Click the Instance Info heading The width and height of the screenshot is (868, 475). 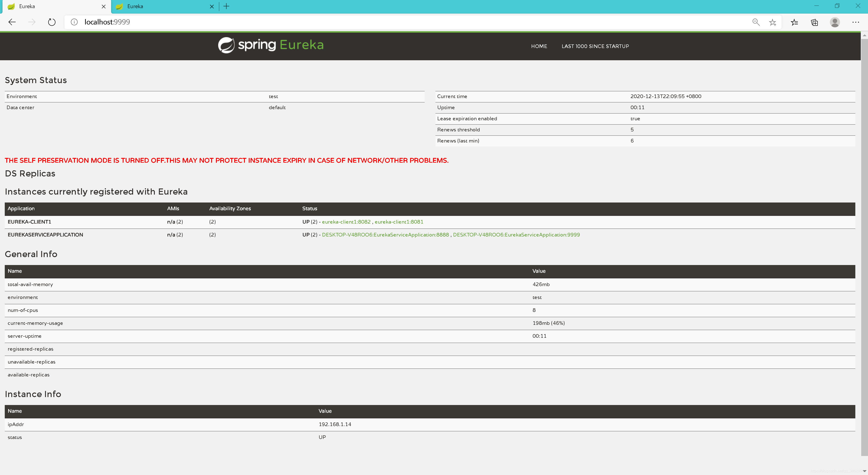(x=33, y=394)
